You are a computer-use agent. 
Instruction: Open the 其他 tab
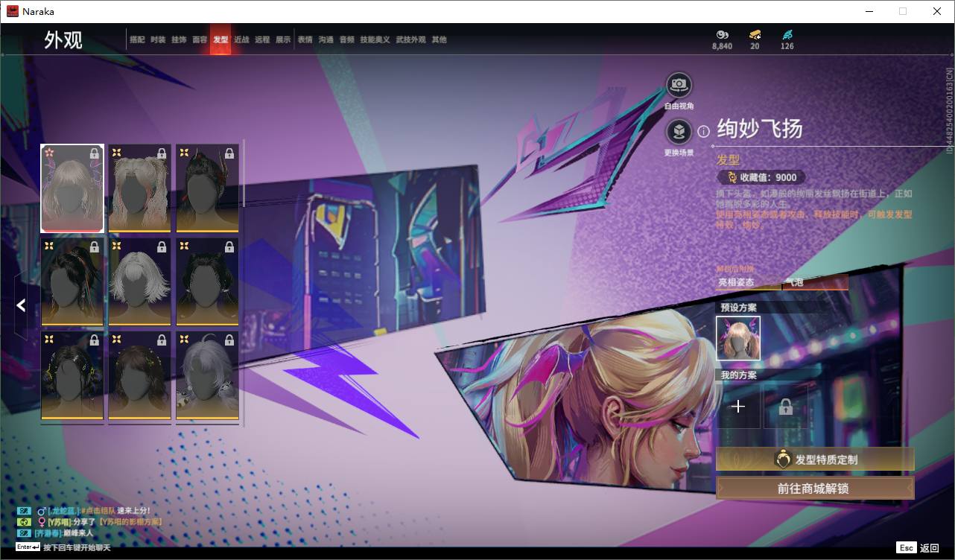439,39
